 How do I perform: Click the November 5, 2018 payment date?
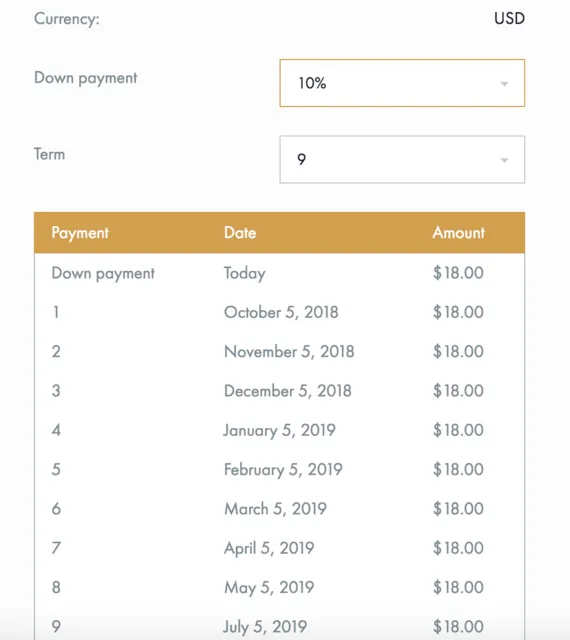click(289, 351)
